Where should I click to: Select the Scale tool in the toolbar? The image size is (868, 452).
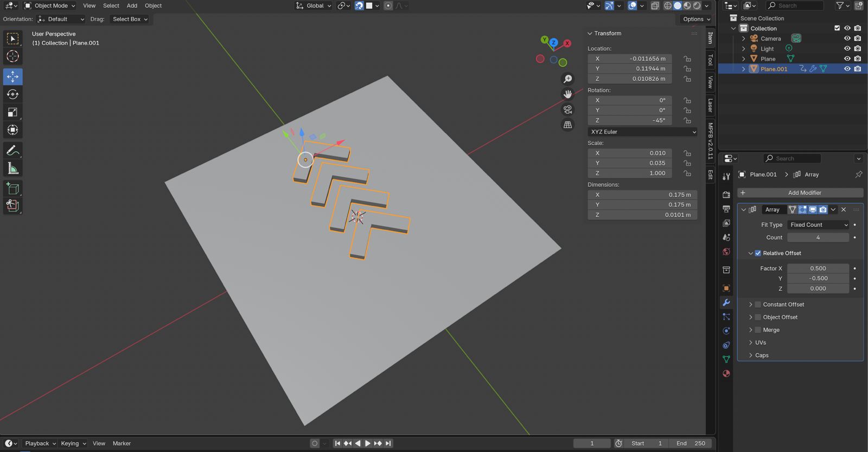(12, 112)
